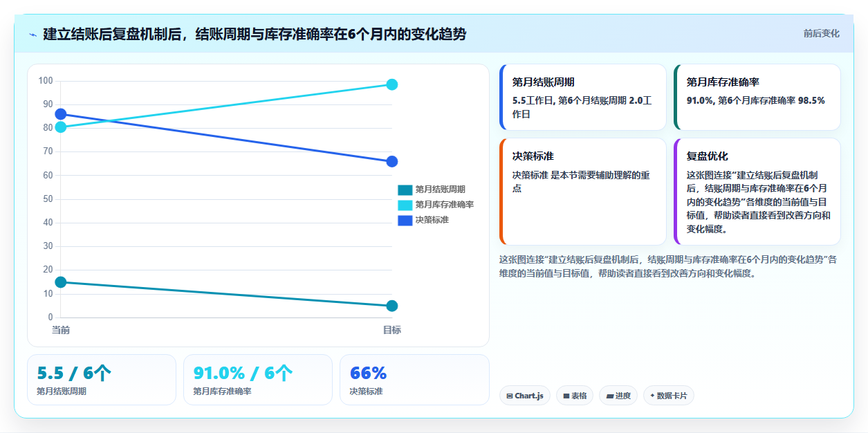The height and width of the screenshot is (433, 868).
Task: Select the 第月结账周期 info card heading
Action: click(x=544, y=82)
